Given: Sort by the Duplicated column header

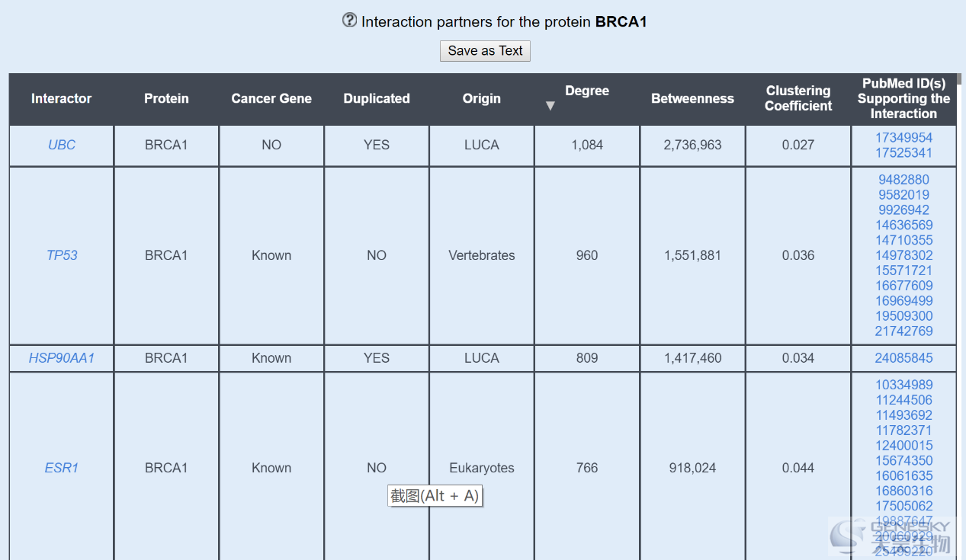Looking at the screenshot, I should 377,98.
